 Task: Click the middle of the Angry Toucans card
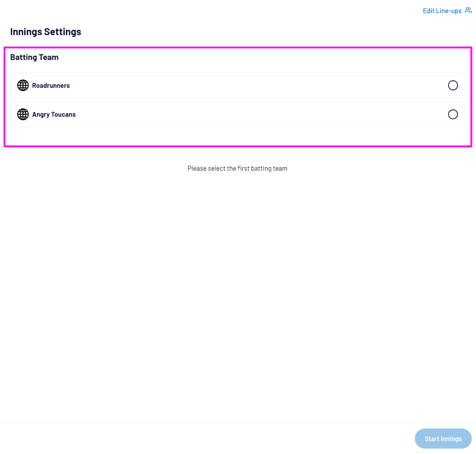click(237, 114)
